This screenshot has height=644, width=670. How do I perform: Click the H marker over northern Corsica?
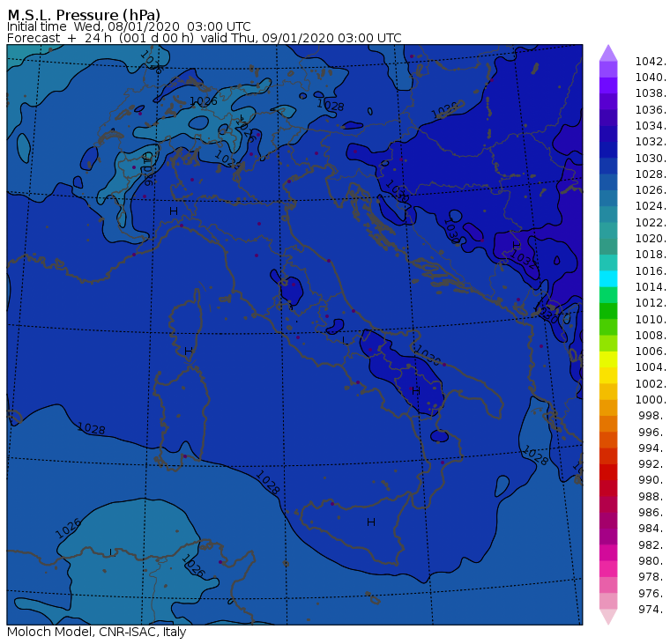tap(188, 351)
